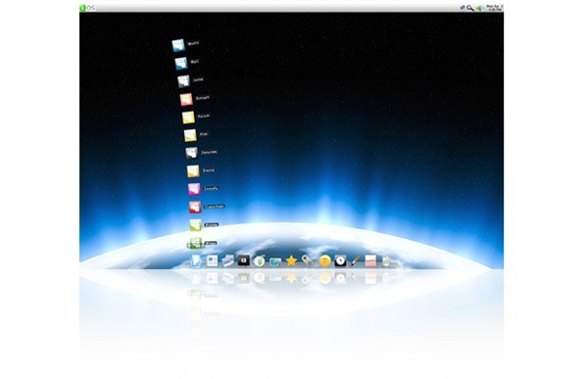The width and height of the screenshot is (588, 379).
Task: Open the pink Comedy folder in stack
Action: pos(194,189)
